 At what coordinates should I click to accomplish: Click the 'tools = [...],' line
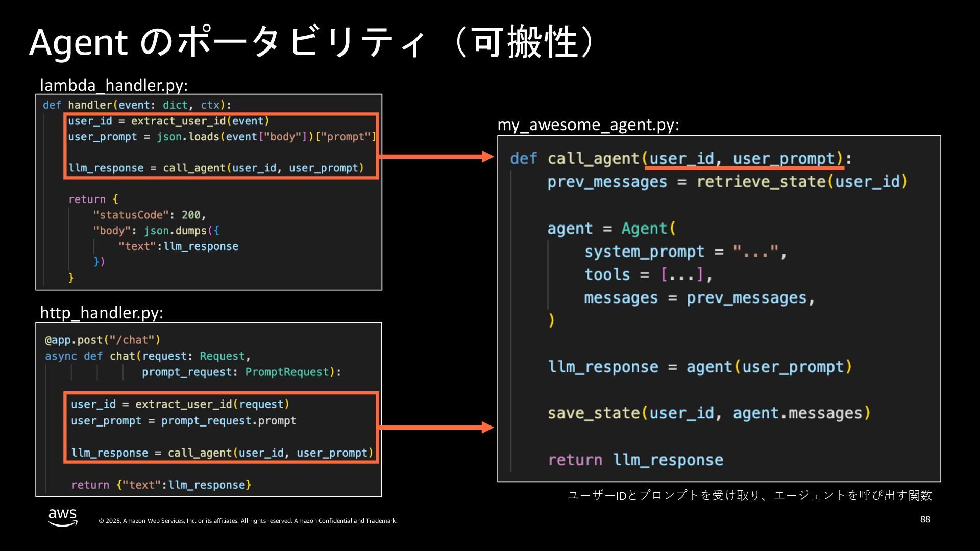pos(648,274)
